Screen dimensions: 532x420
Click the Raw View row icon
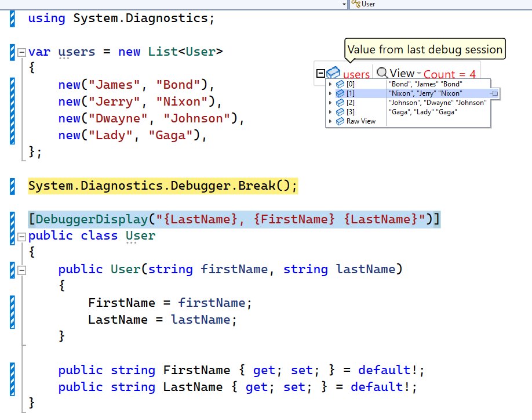340,121
